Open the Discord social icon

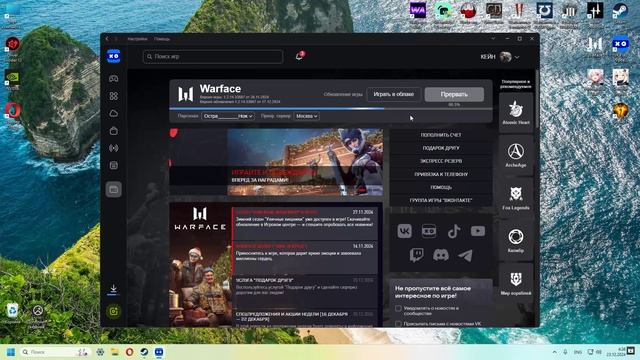pos(441,255)
